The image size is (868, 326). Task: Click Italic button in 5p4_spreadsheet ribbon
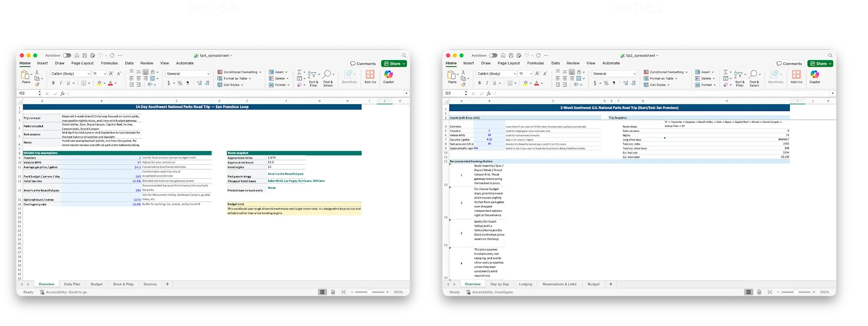(61, 83)
